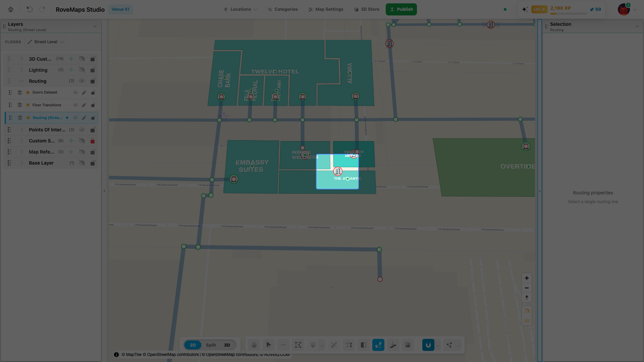Click the image insert tool
This screenshot has height=362, width=644.
coord(408,345)
